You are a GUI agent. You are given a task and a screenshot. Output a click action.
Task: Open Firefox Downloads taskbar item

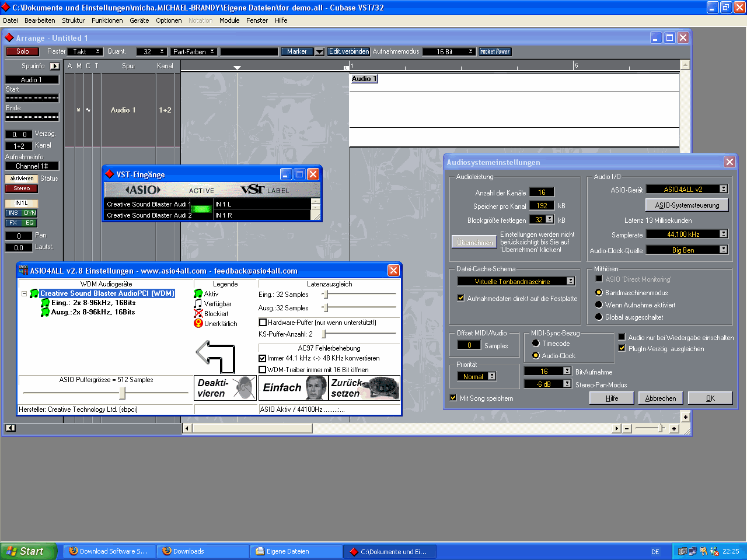pyautogui.click(x=203, y=551)
